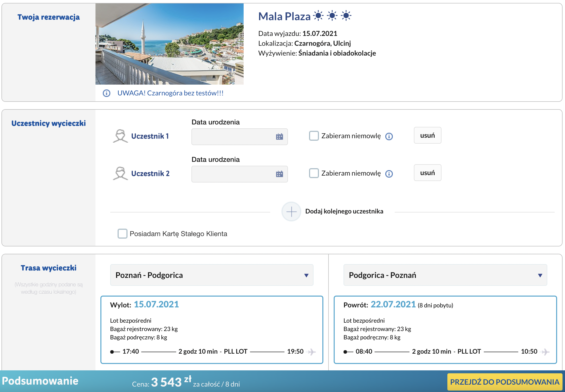The height and width of the screenshot is (392, 565).
Task: Click the Mala Plaza hotel photo
Action: click(169, 44)
